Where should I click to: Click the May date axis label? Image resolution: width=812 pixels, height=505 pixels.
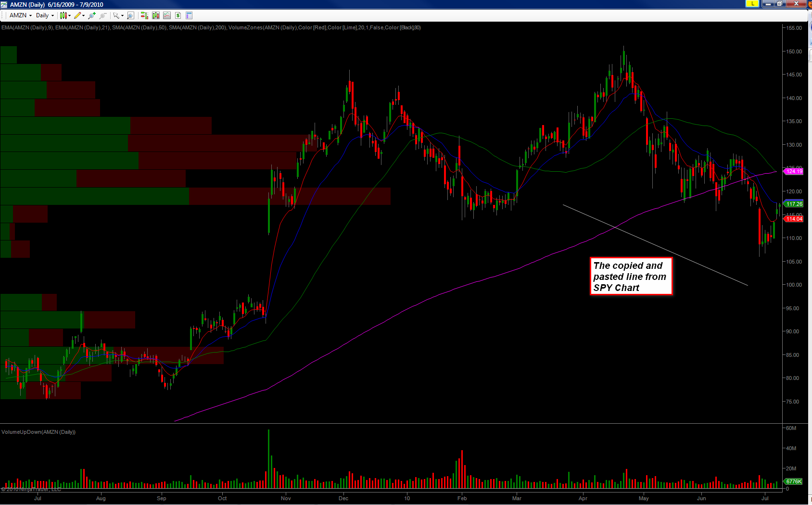pos(644,498)
